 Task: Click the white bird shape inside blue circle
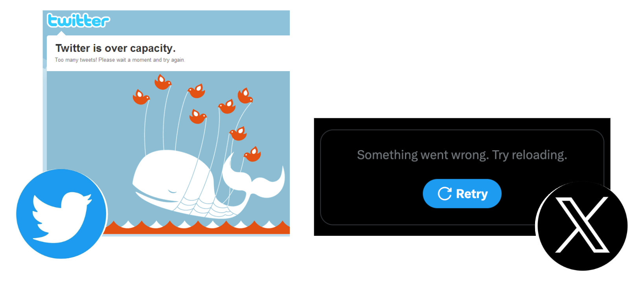point(62,216)
